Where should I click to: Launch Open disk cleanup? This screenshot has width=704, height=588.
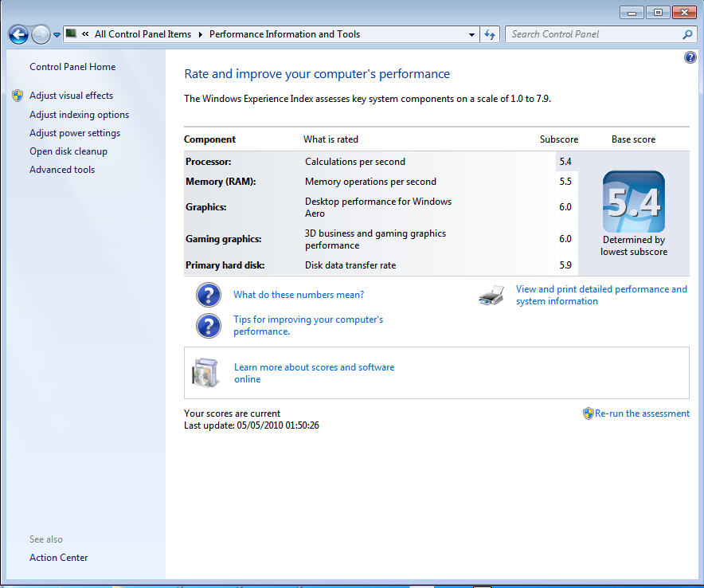[x=68, y=151]
